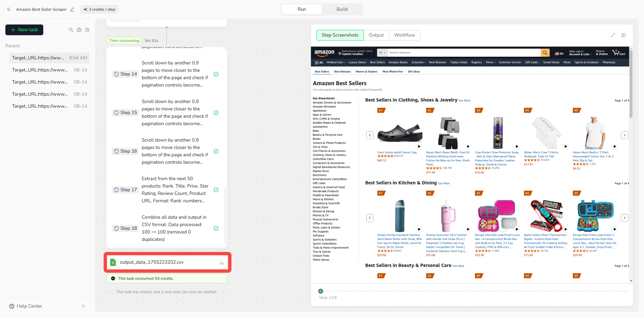Image resolution: width=644 pixels, height=317 pixels.
Task: Click previous arrow in Clothing carousel
Action: point(370,135)
